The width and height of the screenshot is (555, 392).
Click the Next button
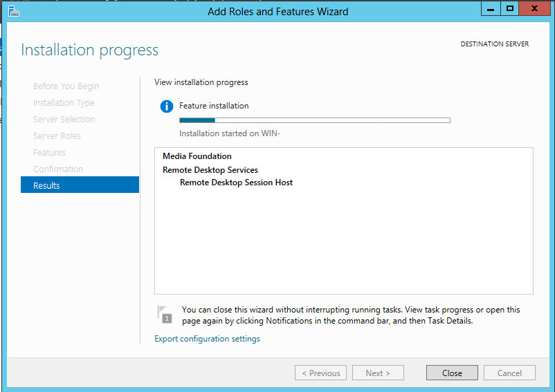pos(378,373)
